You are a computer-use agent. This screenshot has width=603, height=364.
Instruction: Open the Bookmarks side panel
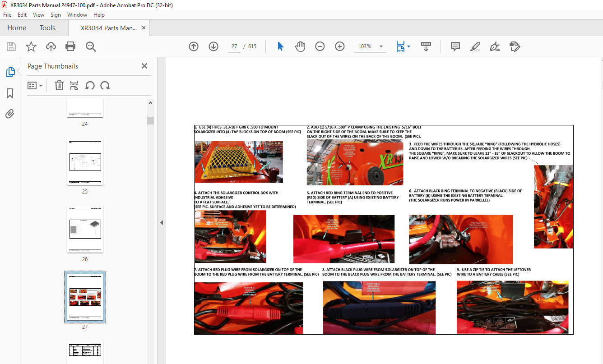10,93
